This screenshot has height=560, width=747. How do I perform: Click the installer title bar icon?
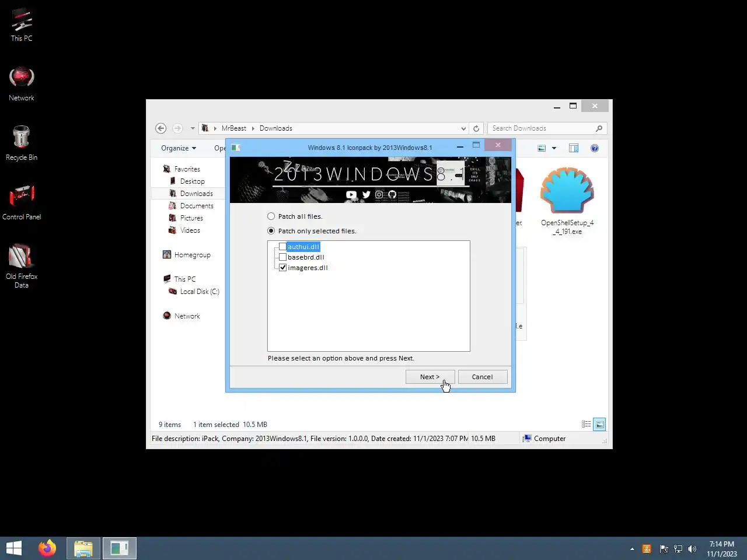click(236, 148)
